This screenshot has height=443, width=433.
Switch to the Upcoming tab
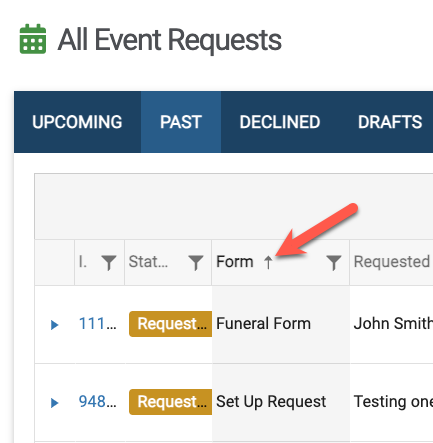[77, 122]
